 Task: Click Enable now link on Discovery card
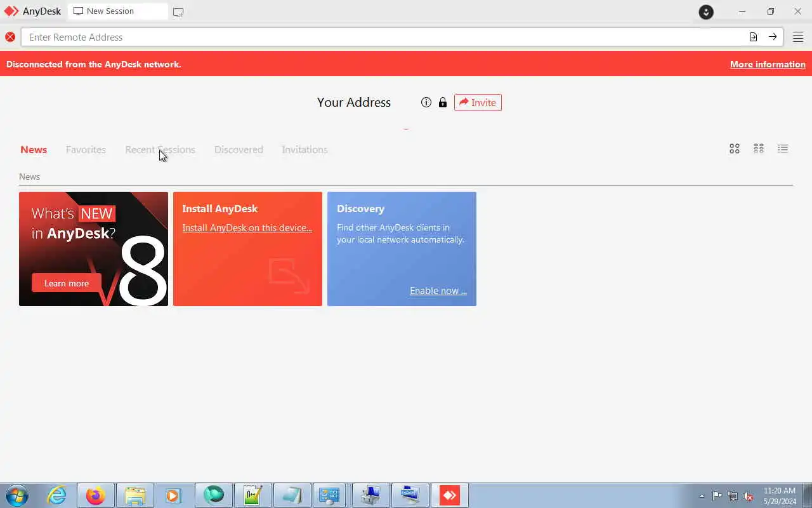tap(438, 291)
